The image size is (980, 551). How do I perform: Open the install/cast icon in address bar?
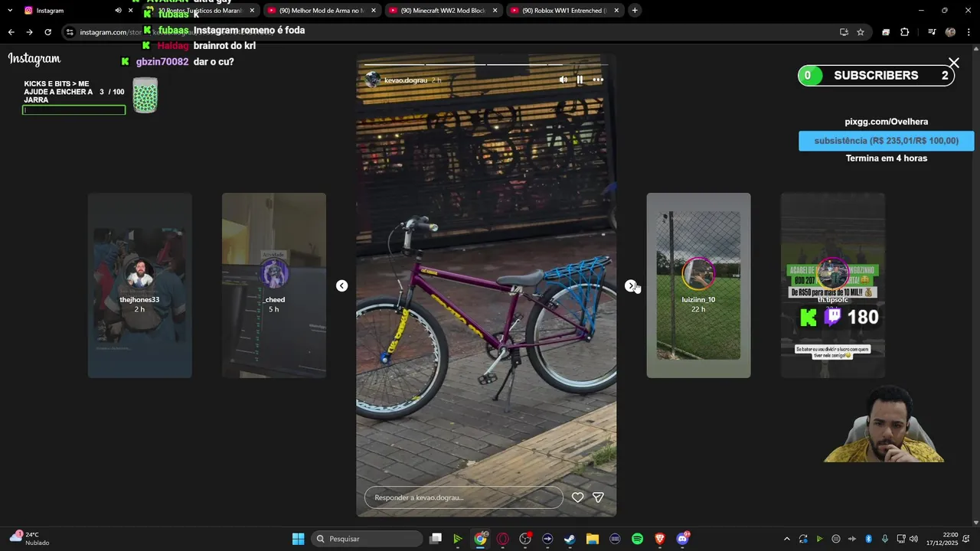click(x=844, y=32)
